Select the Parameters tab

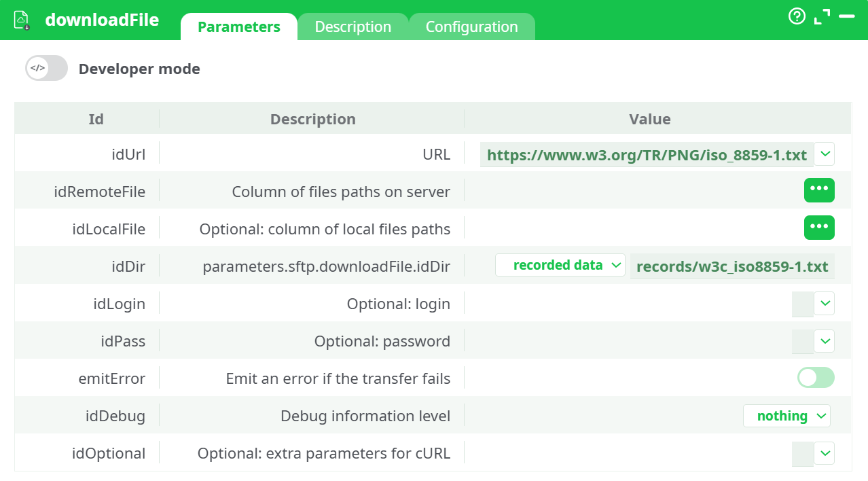238,26
